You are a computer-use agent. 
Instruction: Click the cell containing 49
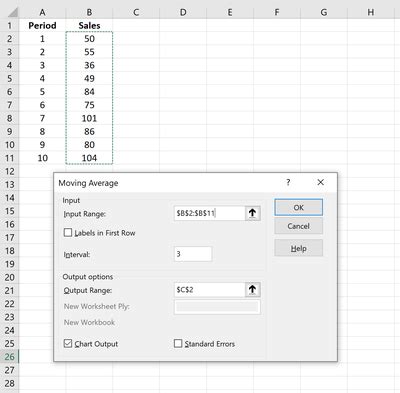[x=89, y=78]
